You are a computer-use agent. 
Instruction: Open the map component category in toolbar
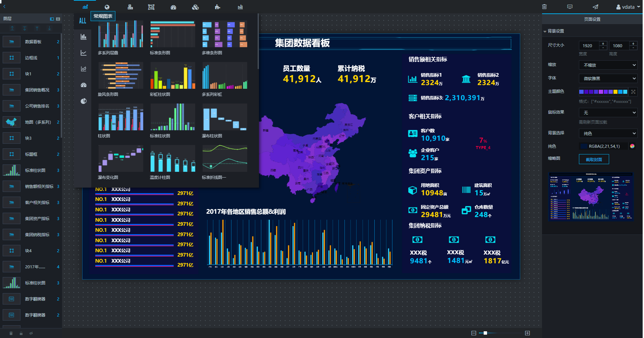pyautogui.click(x=108, y=7)
